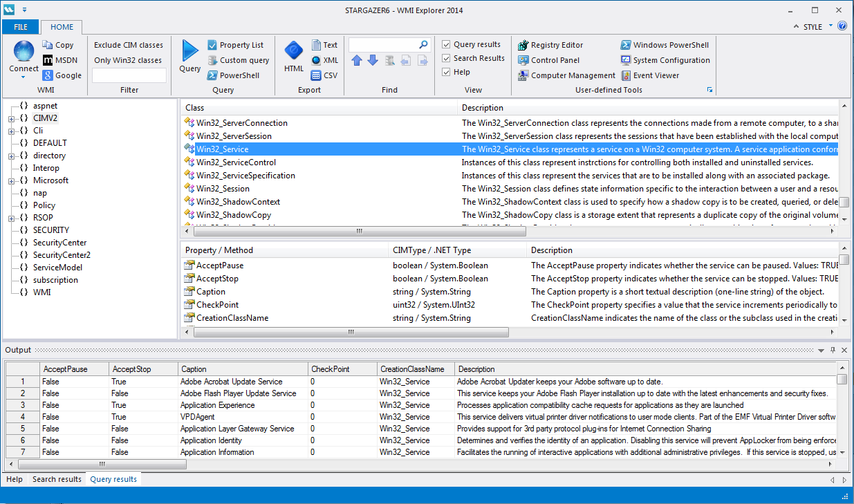Click the property list horizontal scrollbar thumb
The width and height of the screenshot is (854, 504).
coord(351,331)
